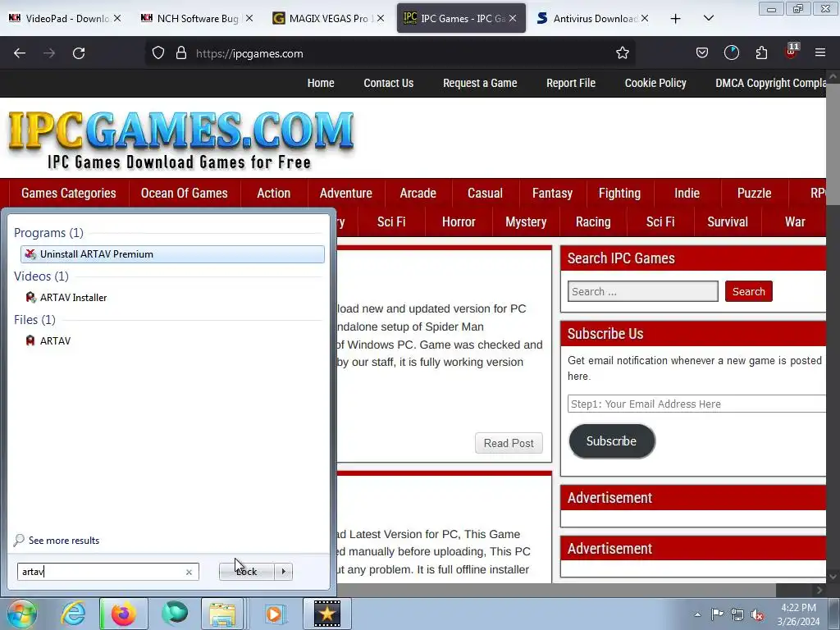Clear the artav search box text
The image size is (840, 630).
click(x=189, y=572)
